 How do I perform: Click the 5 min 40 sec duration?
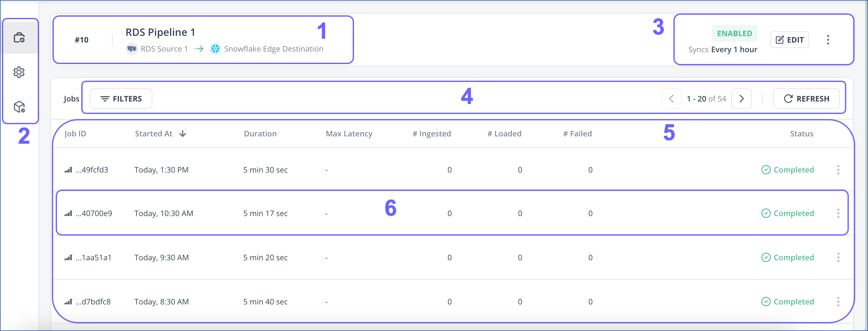tap(266, 302)
